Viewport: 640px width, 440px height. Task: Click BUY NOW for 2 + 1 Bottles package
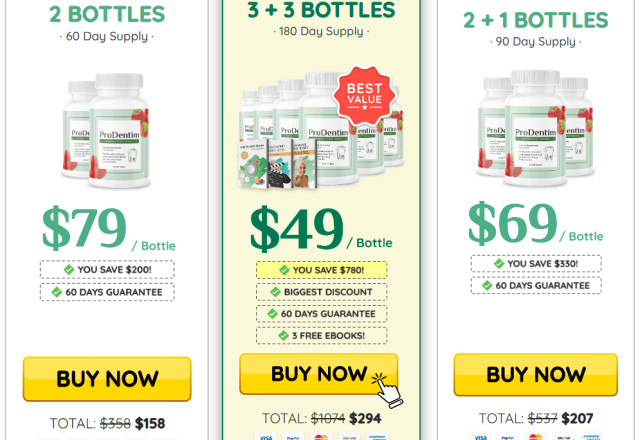[536, 374]
